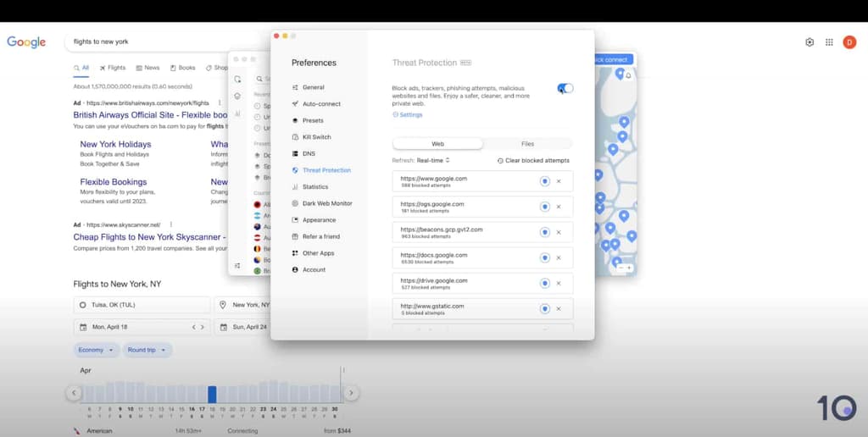Click Quick connect button in VPN window

tap(614, 60)
